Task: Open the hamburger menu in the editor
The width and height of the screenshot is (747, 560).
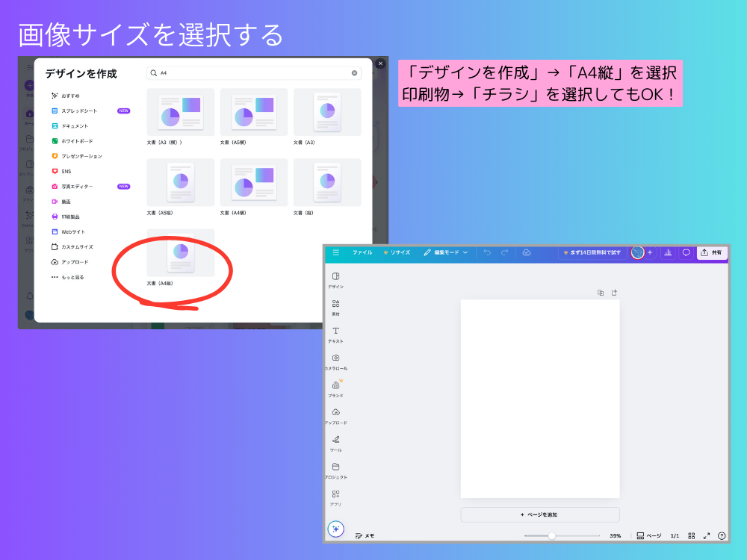Action: pyautogui.click(x=336, y=253)
